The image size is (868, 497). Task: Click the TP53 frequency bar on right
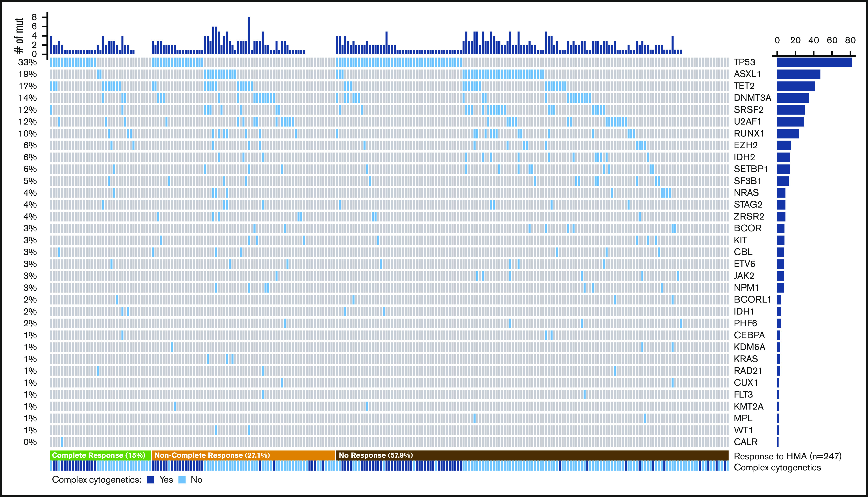[x=814, y=62]
